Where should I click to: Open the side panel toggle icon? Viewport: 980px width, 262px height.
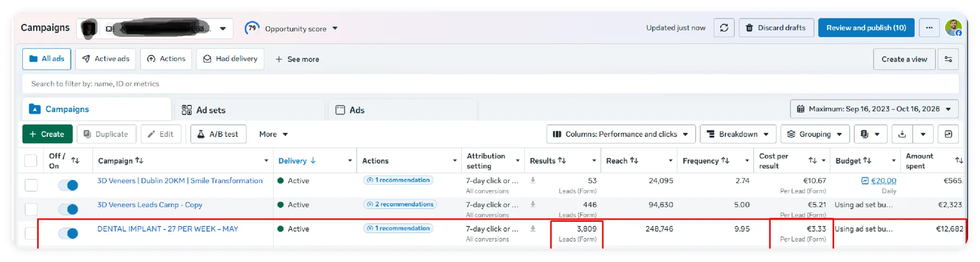[948, 134]
